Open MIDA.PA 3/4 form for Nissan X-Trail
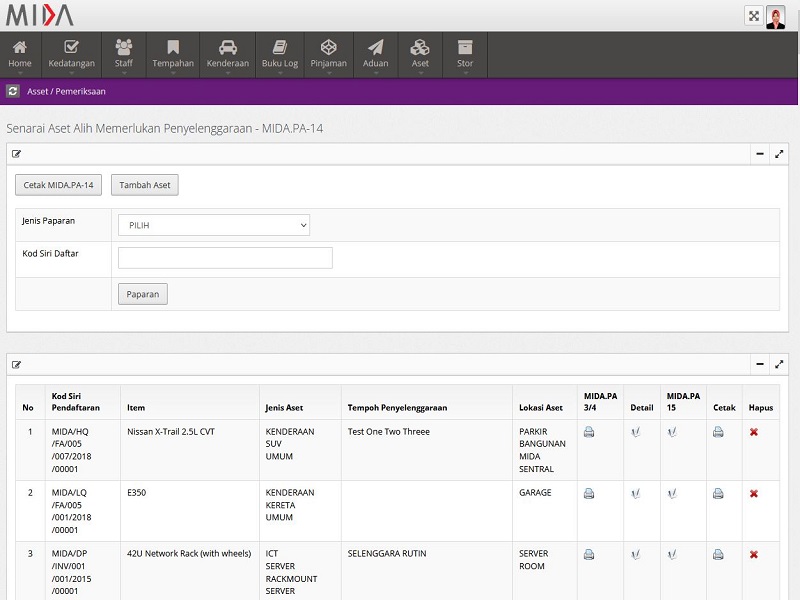The height and width of the screenshot is (600, 800). [589, 432]
